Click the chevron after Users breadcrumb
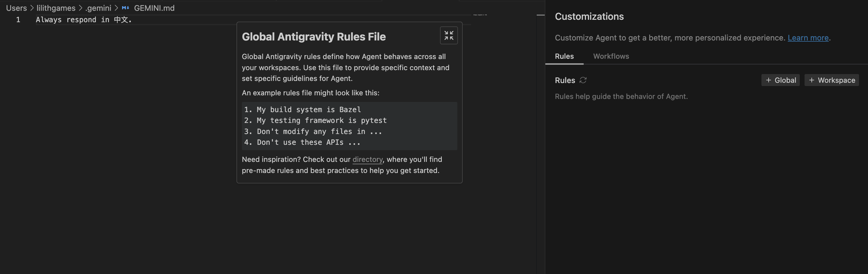This screenshot has width=868, height=274. (32, 8)
